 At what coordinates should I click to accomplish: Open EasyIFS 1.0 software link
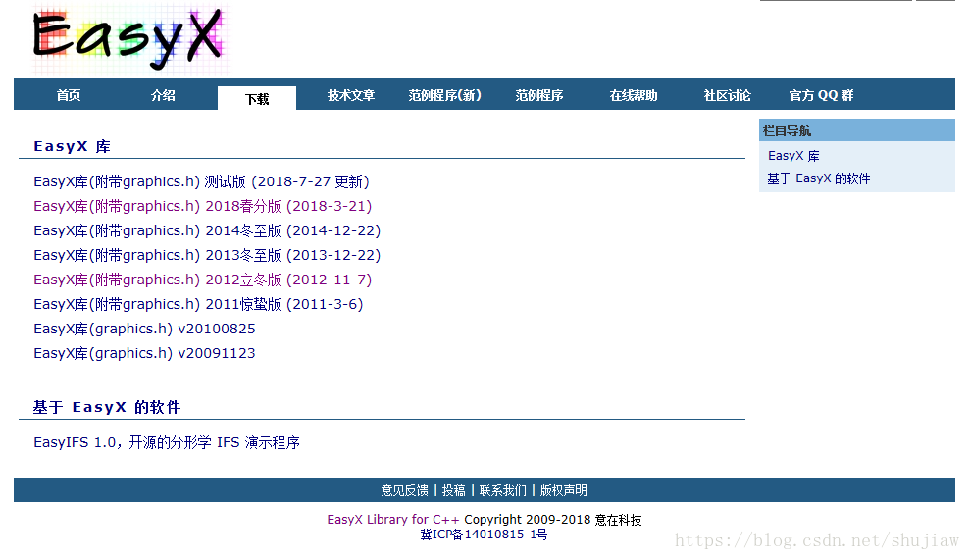(x=167, y=442)
